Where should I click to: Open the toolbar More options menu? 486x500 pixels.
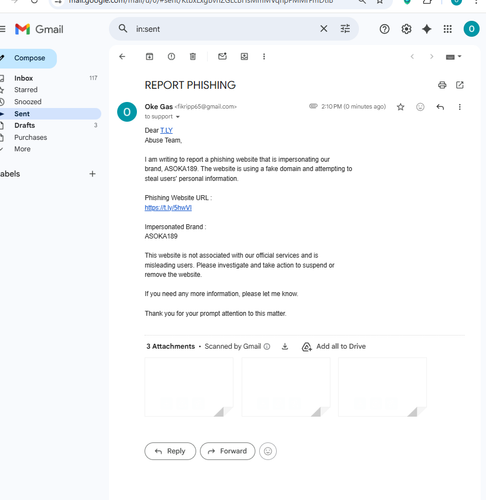(264, 57)
